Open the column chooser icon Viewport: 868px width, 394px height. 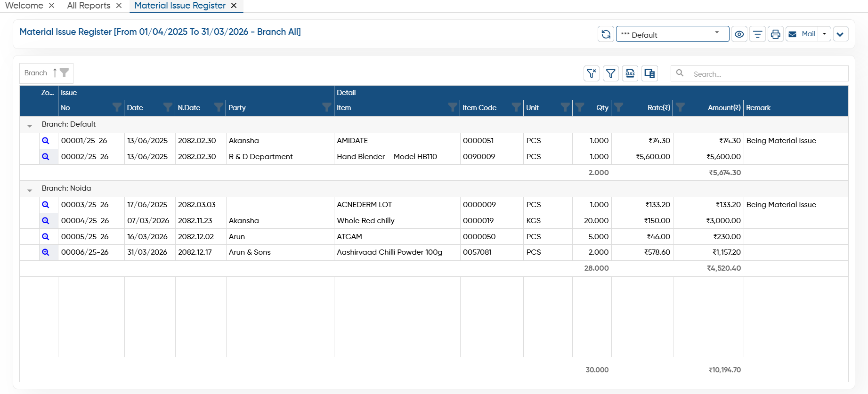point(649,73)
